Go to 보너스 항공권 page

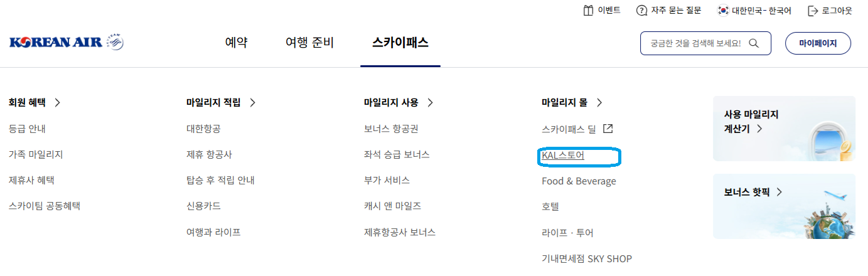click(390, 129)
